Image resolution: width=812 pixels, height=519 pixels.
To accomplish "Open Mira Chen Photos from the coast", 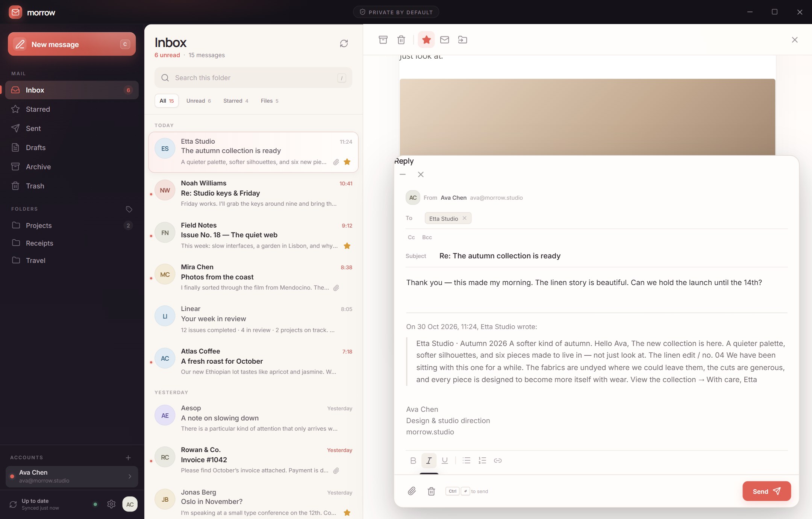I will [253, 277].
